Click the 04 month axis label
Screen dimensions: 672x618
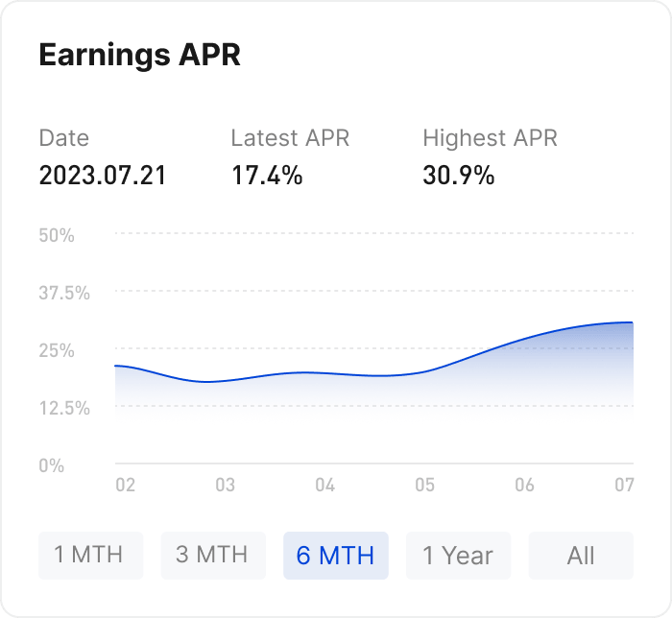(x=324, y=486)
